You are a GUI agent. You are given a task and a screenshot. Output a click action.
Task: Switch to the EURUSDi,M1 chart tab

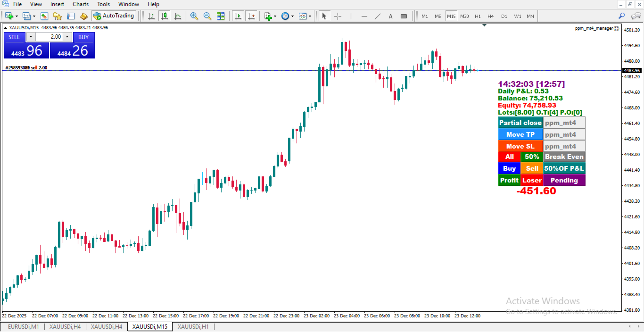coord(23,326)
